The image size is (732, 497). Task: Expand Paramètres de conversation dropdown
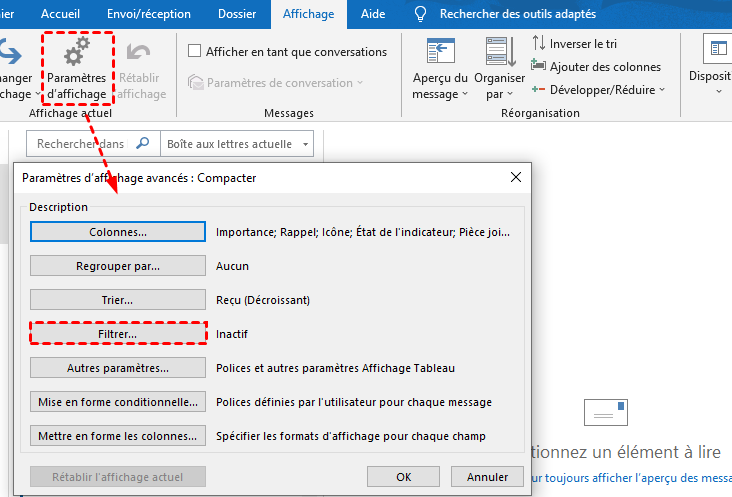point(359,83)
